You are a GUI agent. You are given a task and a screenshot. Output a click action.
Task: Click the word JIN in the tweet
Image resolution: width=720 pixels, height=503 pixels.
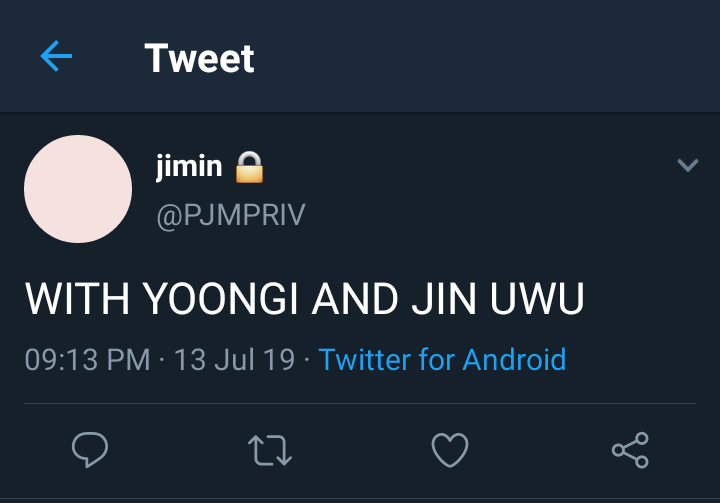click(444, 299)
